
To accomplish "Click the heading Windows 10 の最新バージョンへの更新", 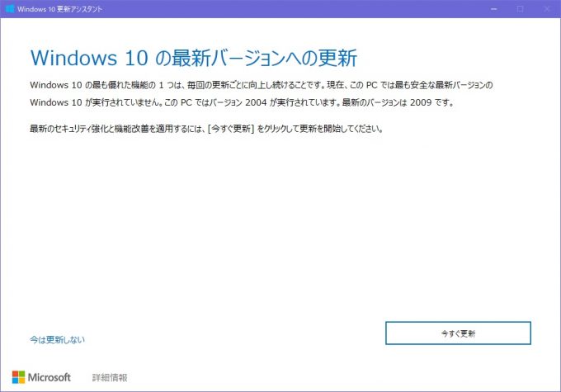I will point(194,58).
